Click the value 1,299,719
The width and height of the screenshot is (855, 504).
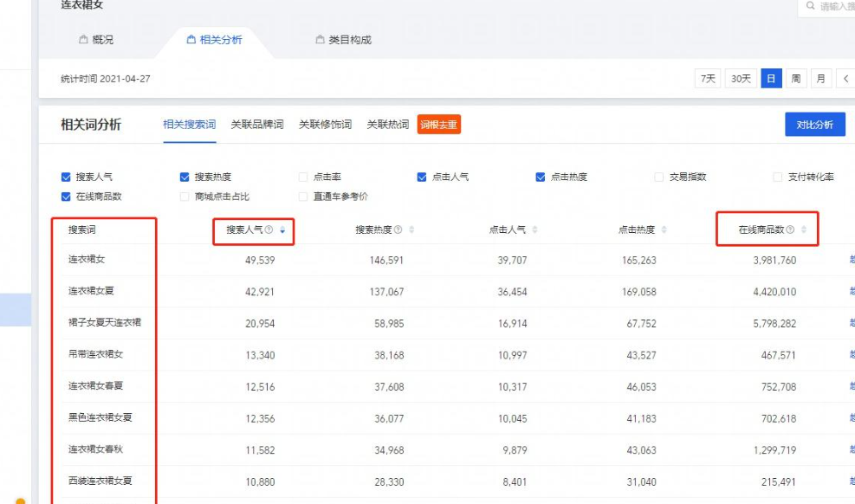tap(774, 450)
